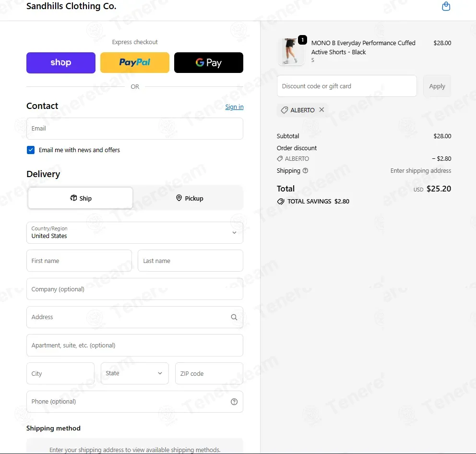Click the ALBERTO tag icon in chip
This screenshot has width=476, height=454.
(285, 110)
